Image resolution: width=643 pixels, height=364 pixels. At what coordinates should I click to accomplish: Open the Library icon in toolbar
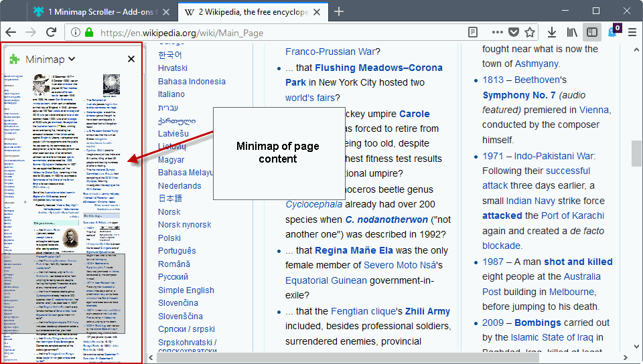point(572,32)
